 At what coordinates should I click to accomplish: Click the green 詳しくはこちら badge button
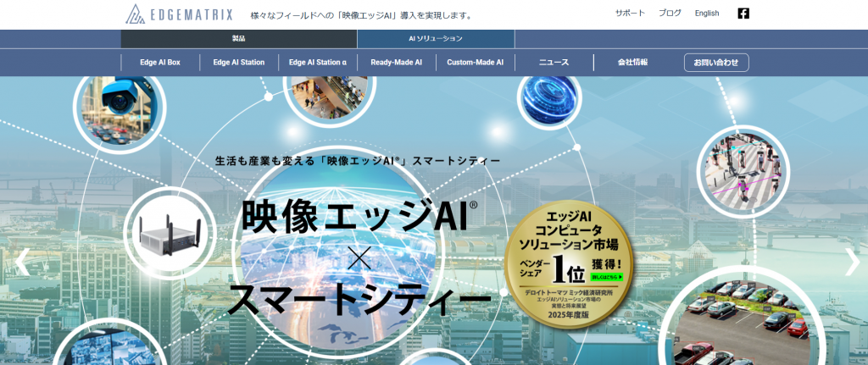607,276
